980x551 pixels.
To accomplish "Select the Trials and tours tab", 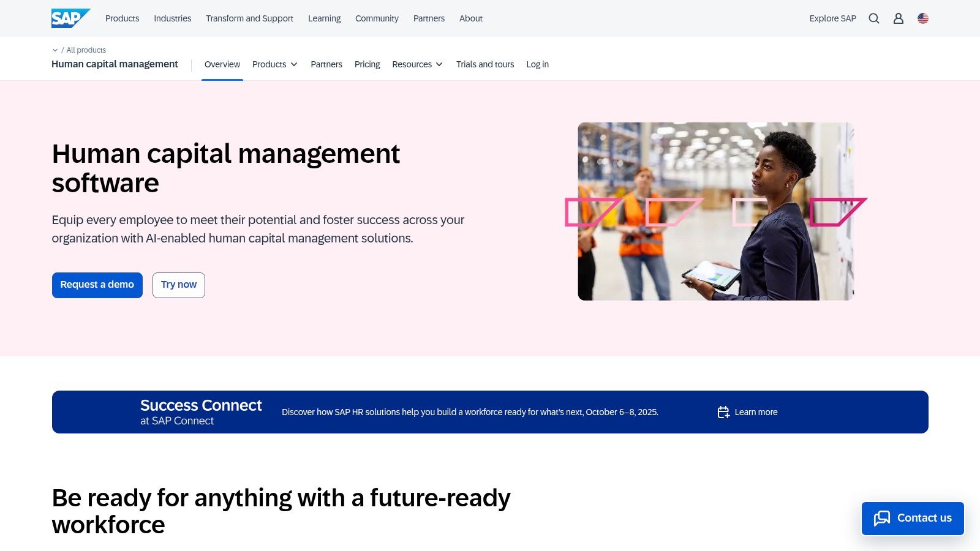I will pyautogui.click(x=485, y=64).
